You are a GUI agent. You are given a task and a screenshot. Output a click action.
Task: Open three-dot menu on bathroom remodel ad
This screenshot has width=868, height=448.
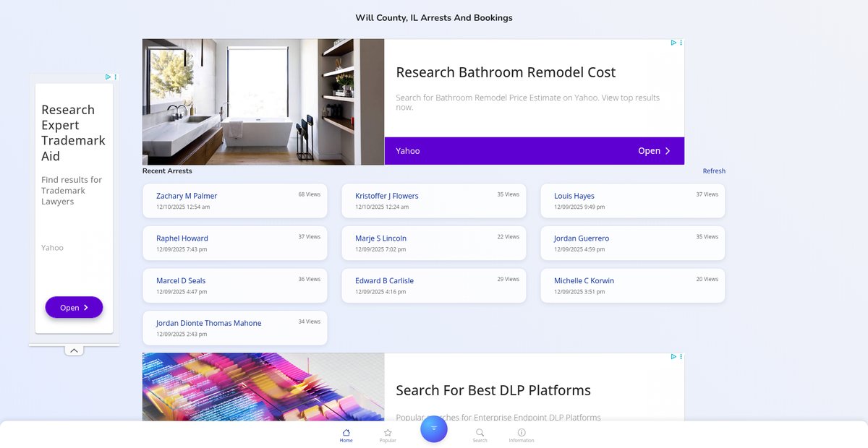tap(680, 43)
